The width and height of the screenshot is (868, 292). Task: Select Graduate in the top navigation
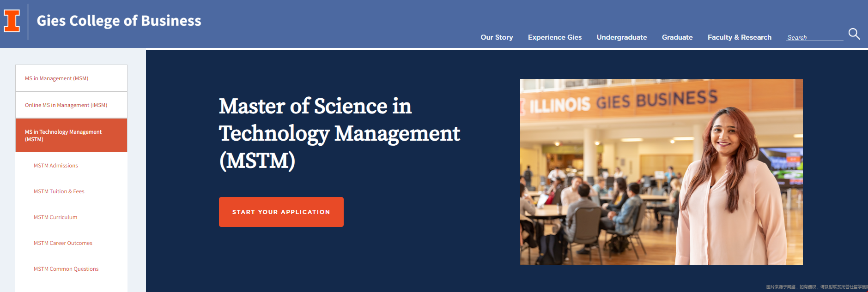pos(677,37)
